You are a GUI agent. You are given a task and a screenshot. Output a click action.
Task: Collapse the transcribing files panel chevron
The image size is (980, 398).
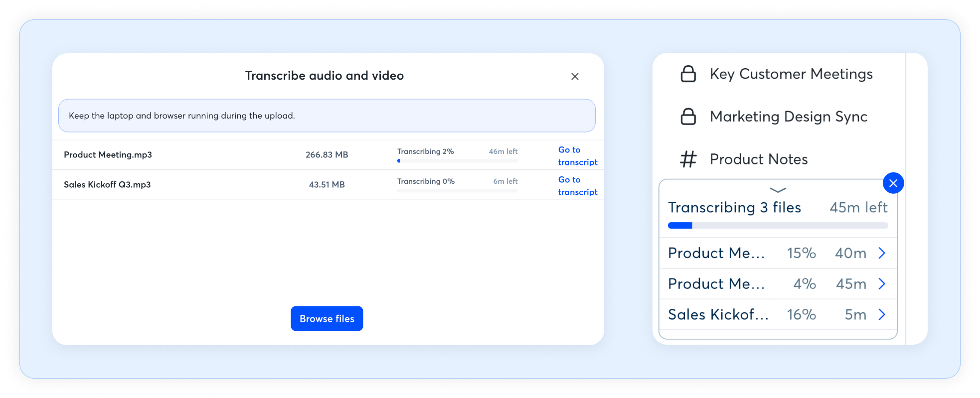coord(778,190)
